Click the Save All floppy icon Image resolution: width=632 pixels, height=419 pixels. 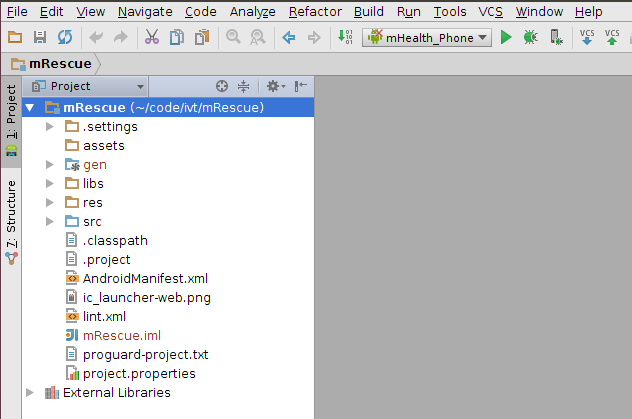point(40,37)
